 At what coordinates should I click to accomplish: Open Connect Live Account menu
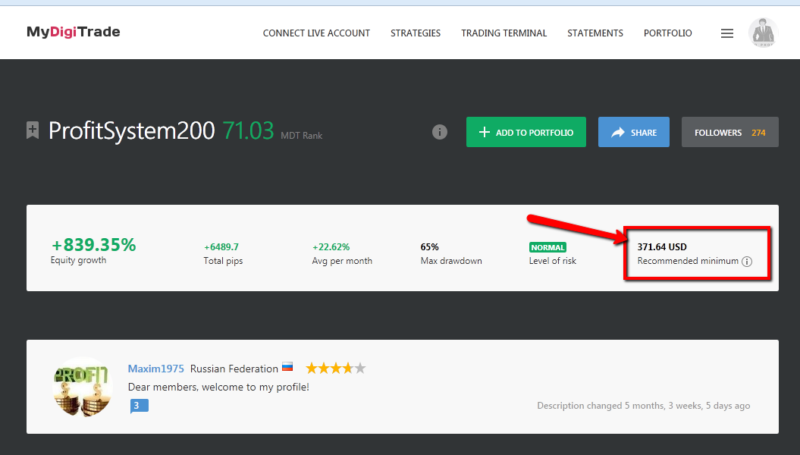316,33
